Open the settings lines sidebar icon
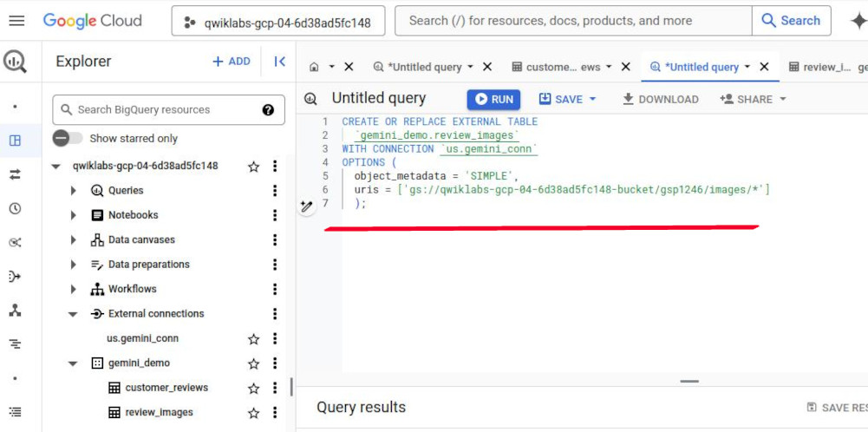Screen dimensions: 868x432 pos(15,344)
